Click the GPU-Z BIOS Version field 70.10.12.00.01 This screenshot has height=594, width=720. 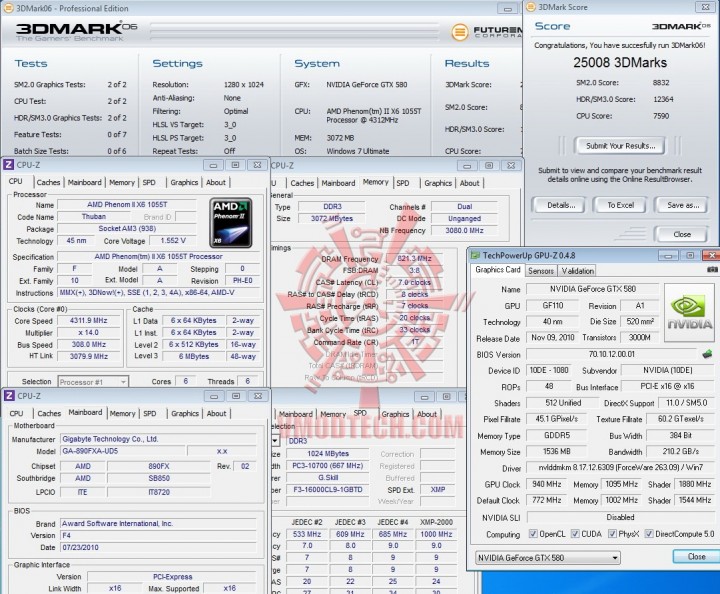coord(612,354)
